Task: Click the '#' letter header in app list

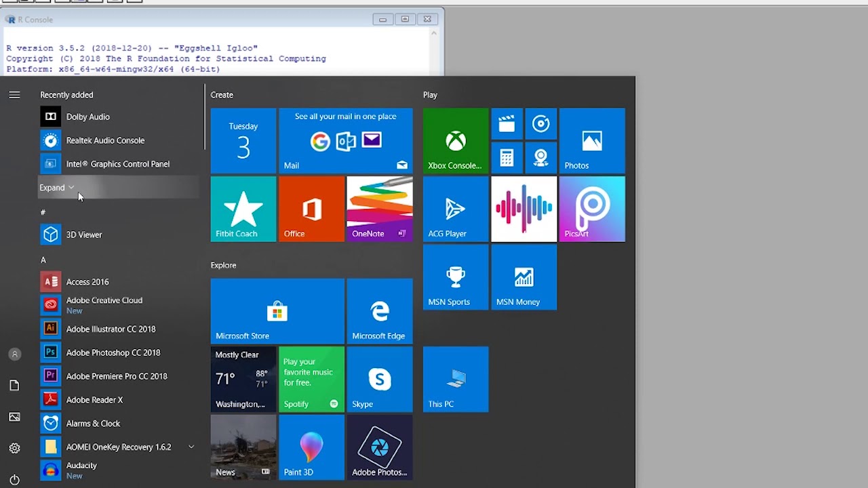Action: pos(43,213)
